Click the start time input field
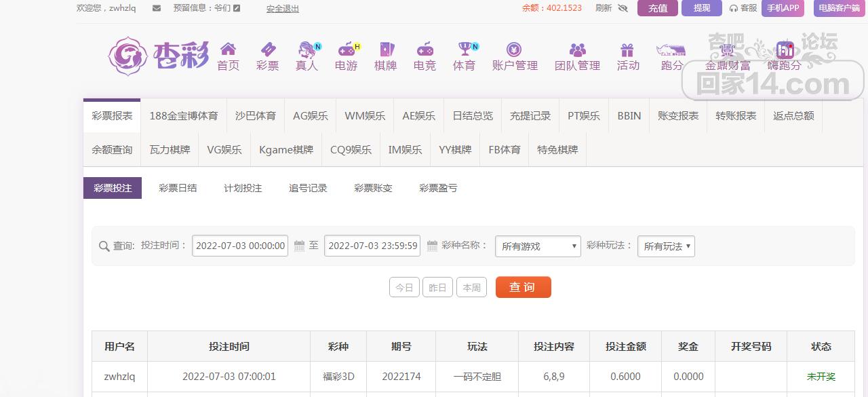 point(240,246)
